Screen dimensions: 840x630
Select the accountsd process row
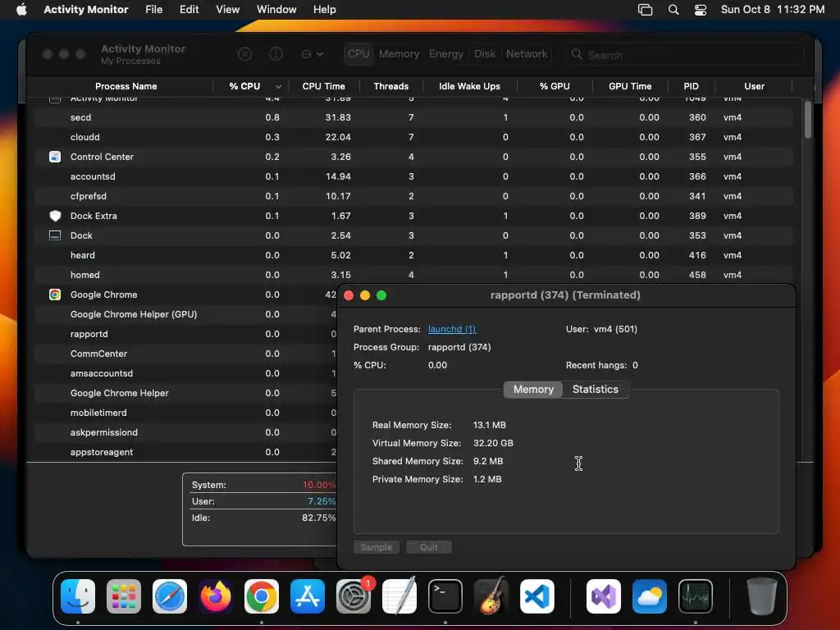point(413,176)
